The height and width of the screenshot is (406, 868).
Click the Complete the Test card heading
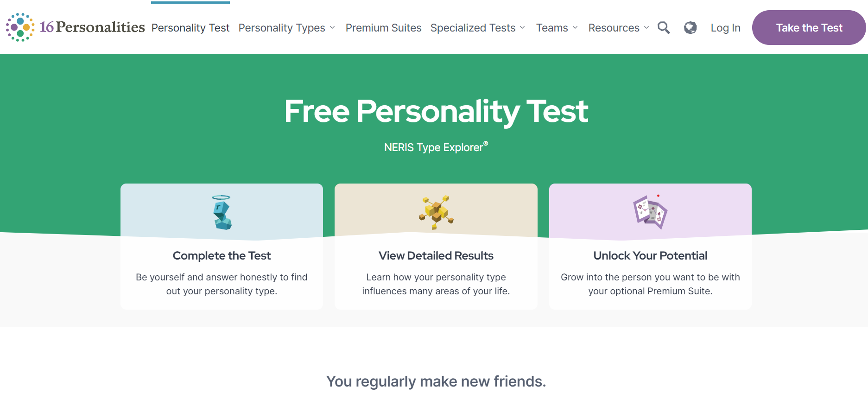(222, 255)
